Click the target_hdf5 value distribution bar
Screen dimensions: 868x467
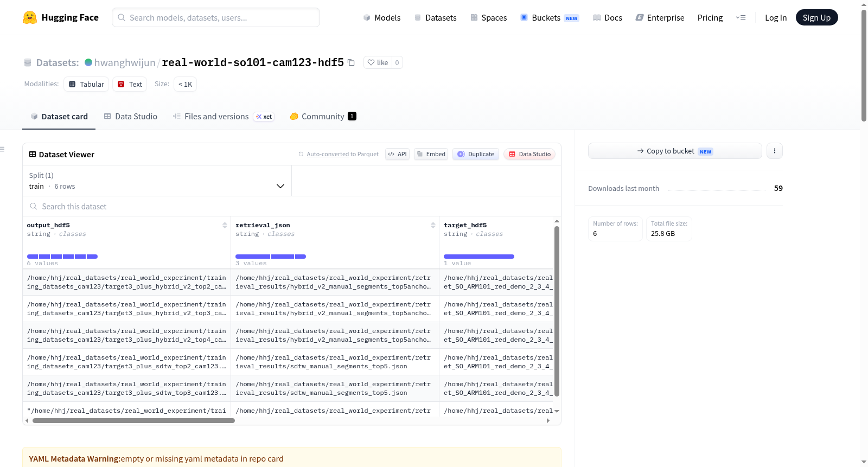479,257
